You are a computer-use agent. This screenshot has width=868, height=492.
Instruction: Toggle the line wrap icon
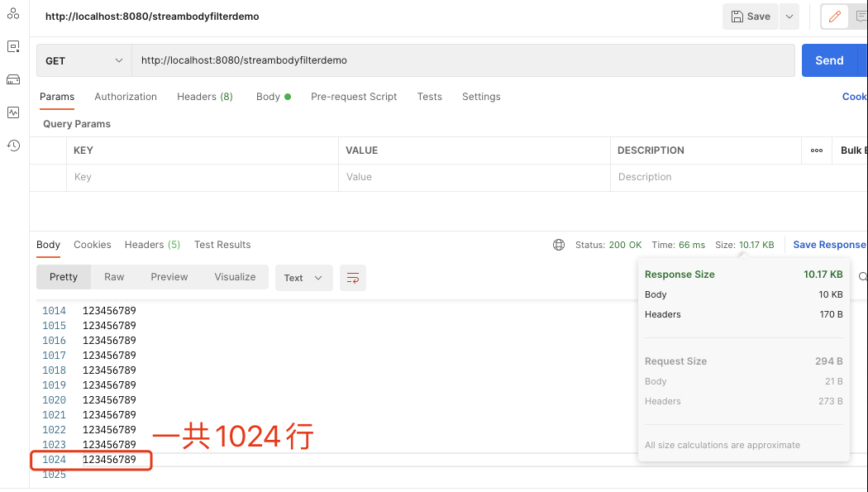[353, 277]
